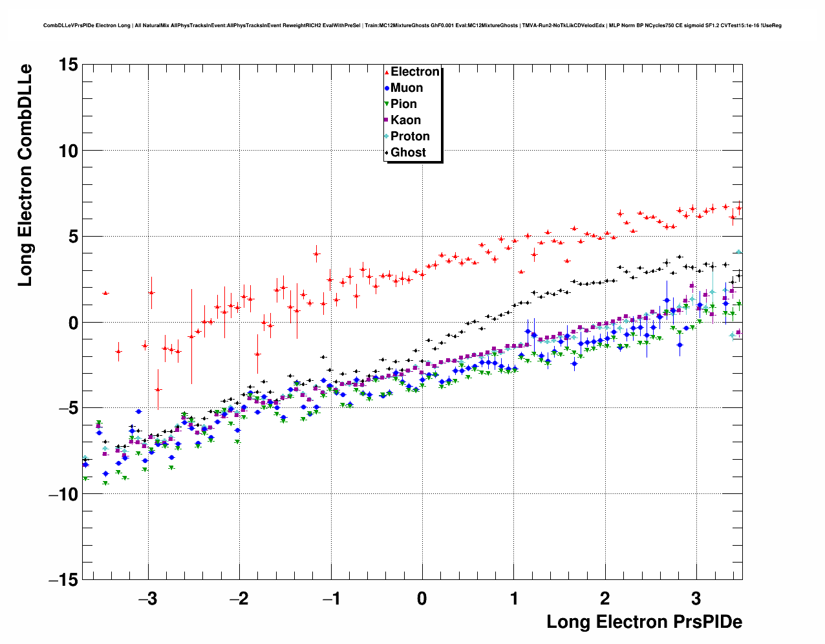Select the Y-axis title Long Electron CombDLLe
Viewport: 825px width, 644px height.
(25, 175)
